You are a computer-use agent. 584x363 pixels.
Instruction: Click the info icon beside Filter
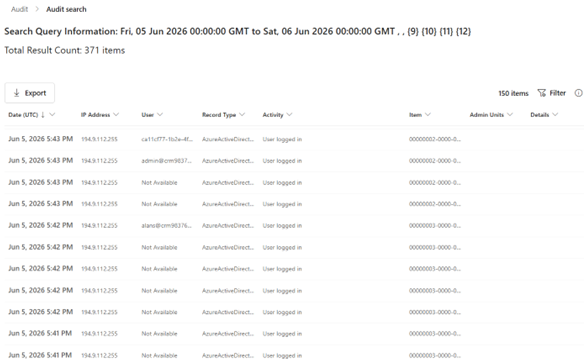[x=578, y=93]
